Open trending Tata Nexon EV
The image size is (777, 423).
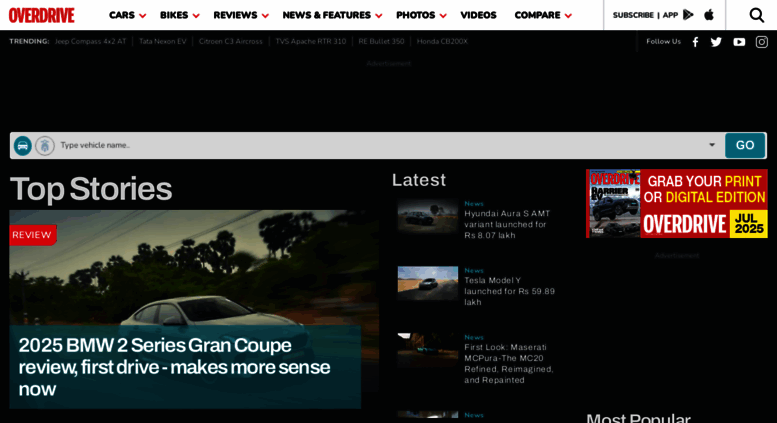coord(163,42)
